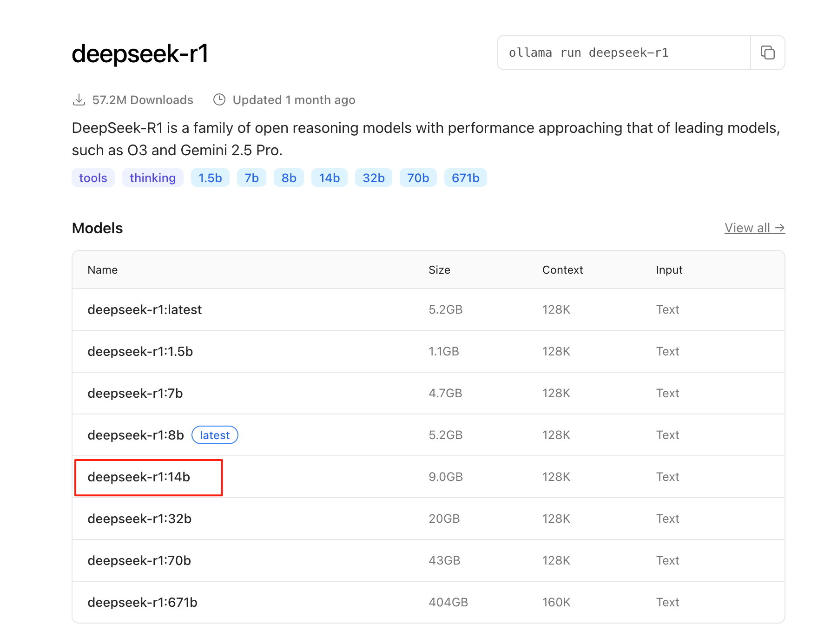The width and height of the screenshot is (831, 644).
Task: Open the thinking tag
Action: pyautogui.click(x=152, y=177)
